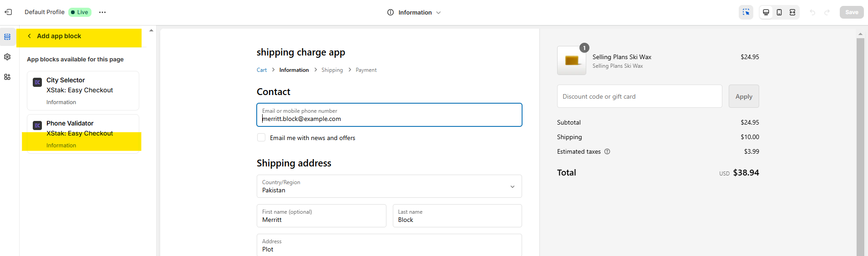Add the City Selector app block

click(x=83, y=90)
